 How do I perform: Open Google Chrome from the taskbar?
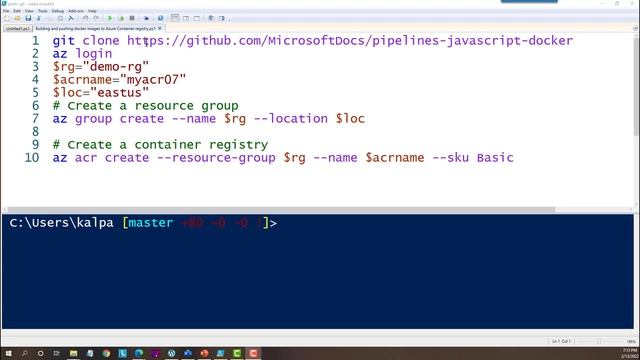click(x=106, y=353)
